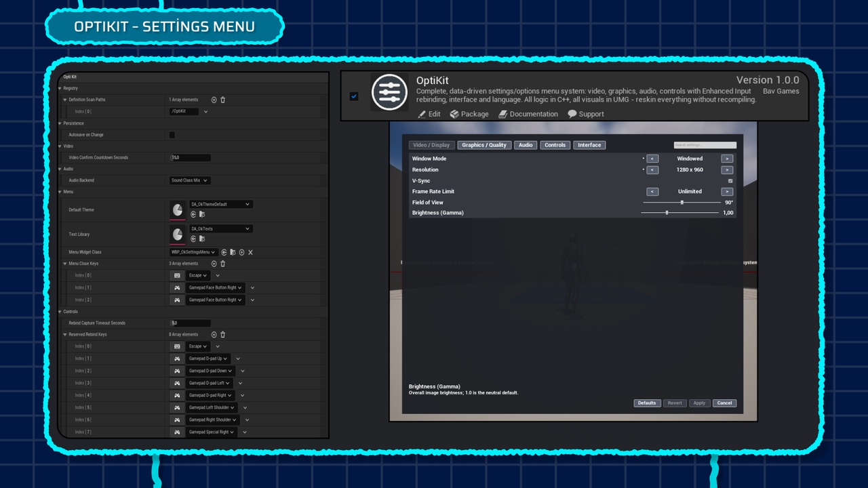
Task: Click gamepad key selector beside Gamepad Left Shoulder
Action: [x=177, y=407]
